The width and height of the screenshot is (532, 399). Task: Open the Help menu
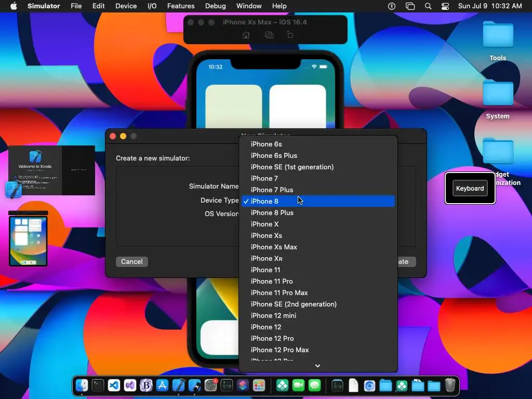[279, 6]
